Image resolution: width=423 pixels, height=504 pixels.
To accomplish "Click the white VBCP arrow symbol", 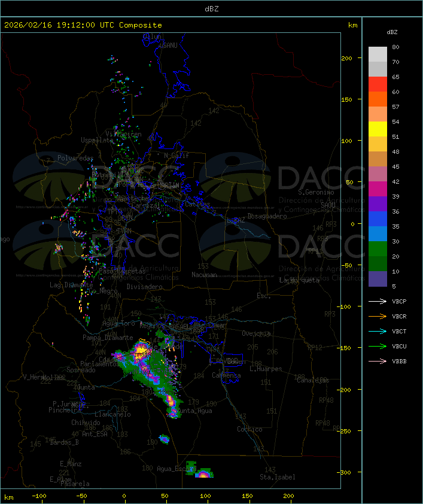I will (378, 301).
